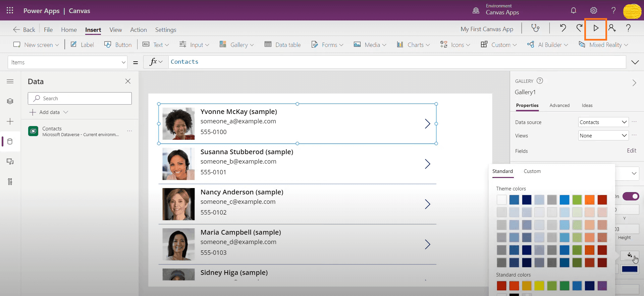
Task: Toggle the purple switch in properties
Action: point(631,196)
